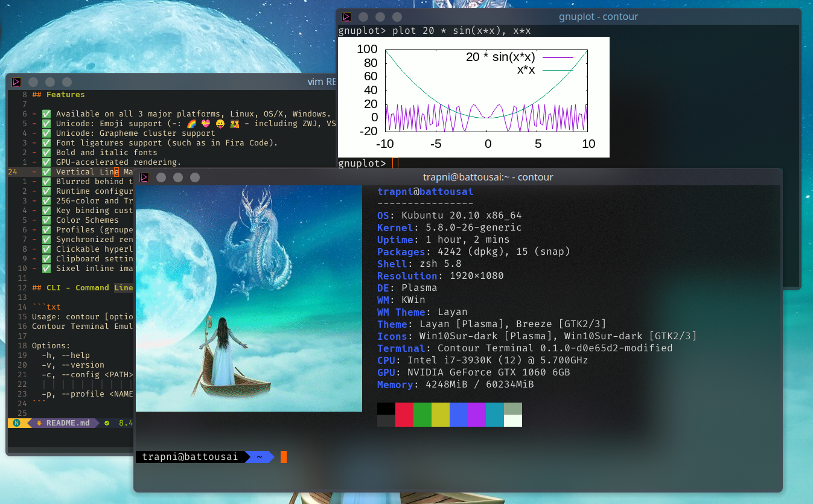
Task: Click the down-arrow icon beside README.md in the vim status line
Action: tap(39, 423)
